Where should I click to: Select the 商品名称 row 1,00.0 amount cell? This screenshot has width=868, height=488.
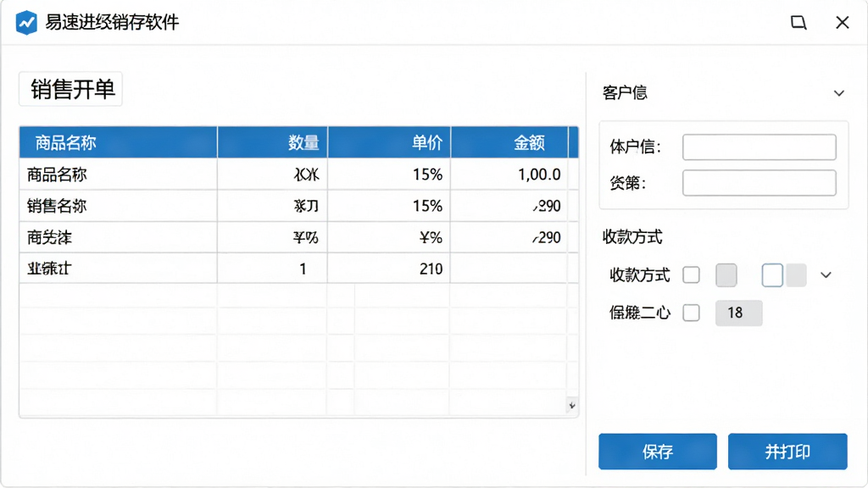tap(509, 175)
